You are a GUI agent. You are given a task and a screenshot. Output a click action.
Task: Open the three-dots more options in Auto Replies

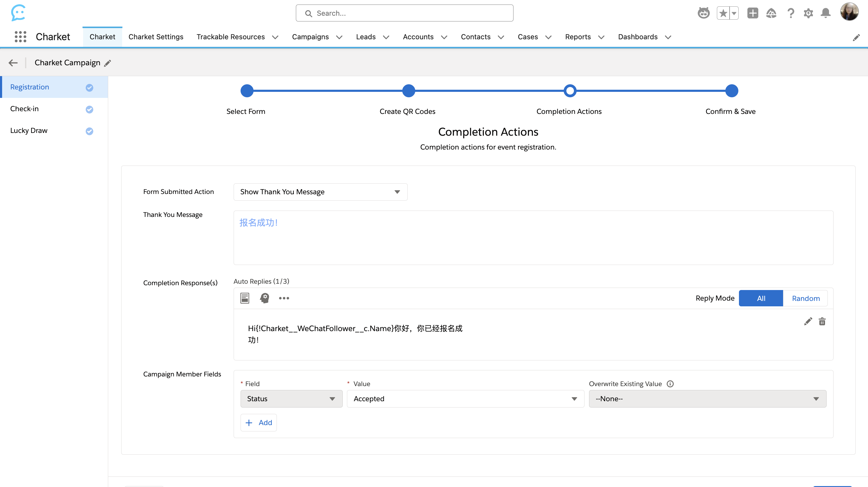284,298
